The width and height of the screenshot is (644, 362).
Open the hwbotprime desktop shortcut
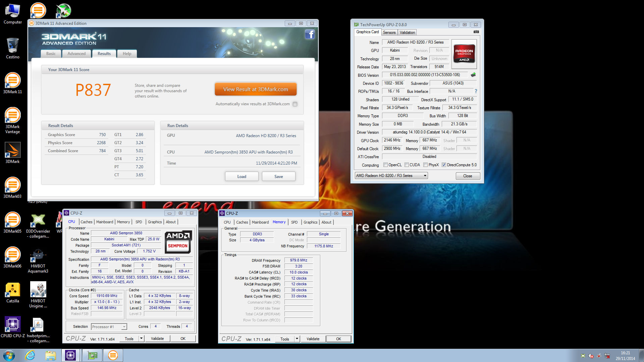pos(38,329)
